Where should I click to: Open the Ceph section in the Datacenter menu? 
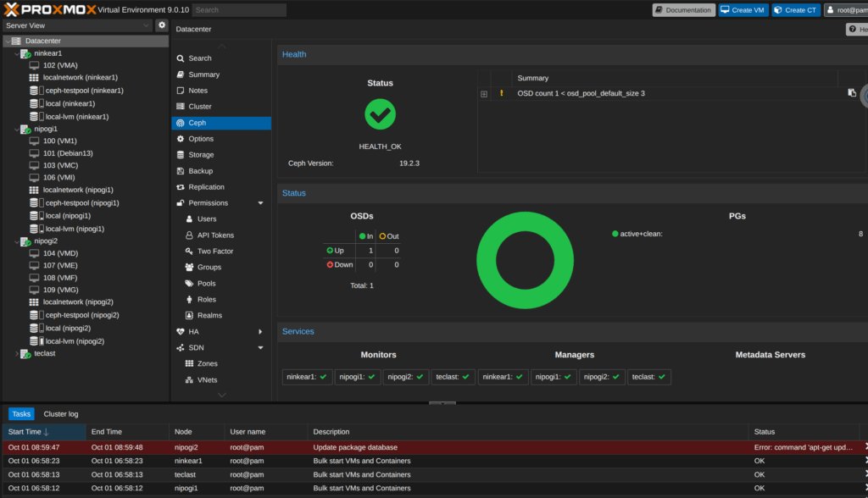click(x=197, y=123)
